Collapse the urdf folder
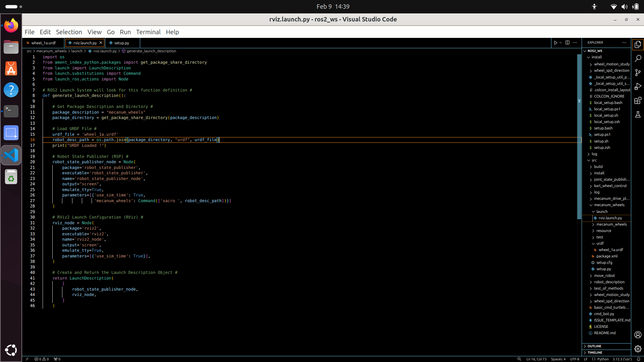 tap(606, 243)
